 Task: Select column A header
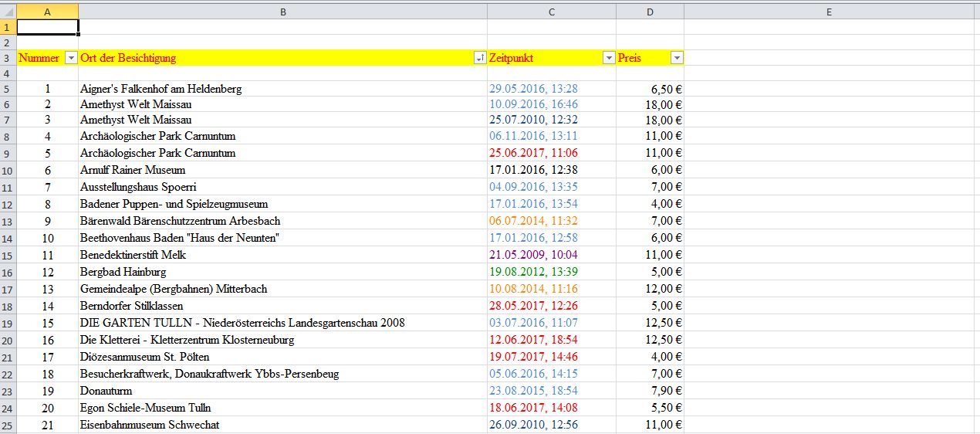point(47,12)
